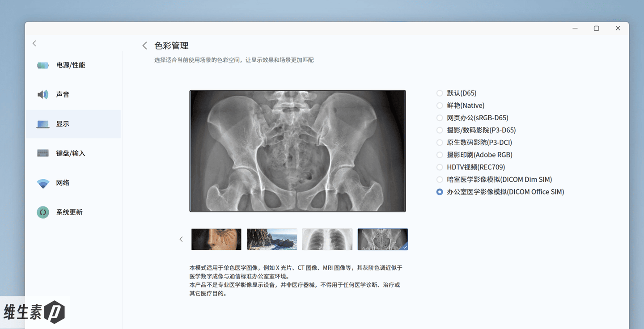This screenshot has height=329, width=644.
Task: Select the 显示 laptop display icon
Action: 43,124
